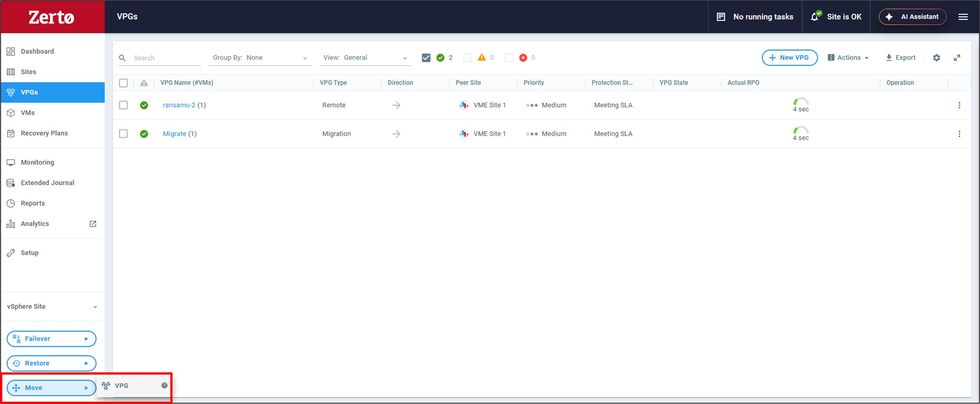Open the VPG help question mark

164,386
